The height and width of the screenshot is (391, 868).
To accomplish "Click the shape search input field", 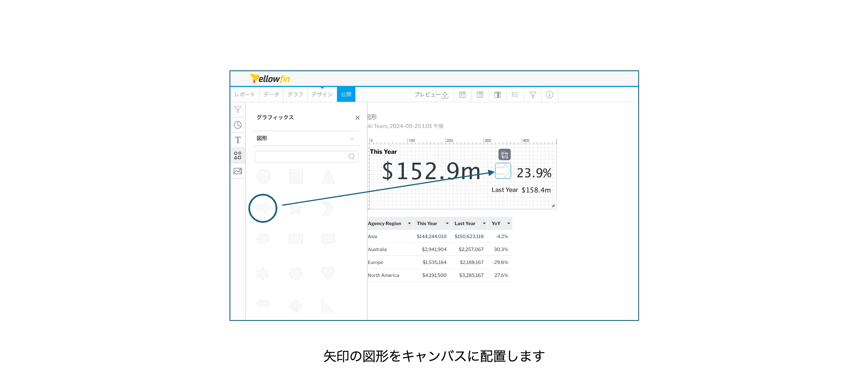I will pos(301,157).
